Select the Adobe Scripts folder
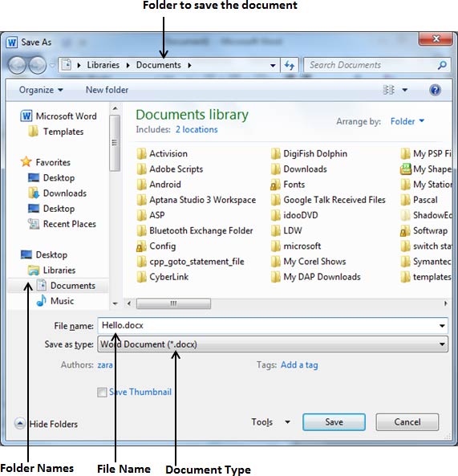Image resolution: width=458 pixels, height=476 pixels. click(170, 169)
